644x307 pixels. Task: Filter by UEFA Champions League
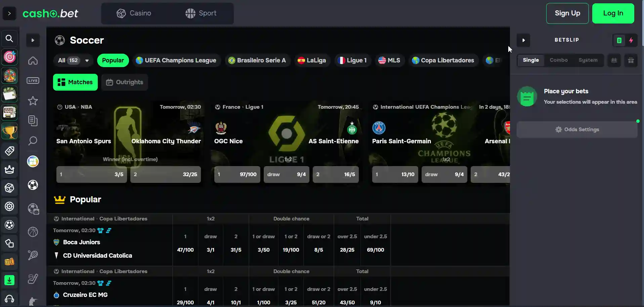tap(176, 60)
